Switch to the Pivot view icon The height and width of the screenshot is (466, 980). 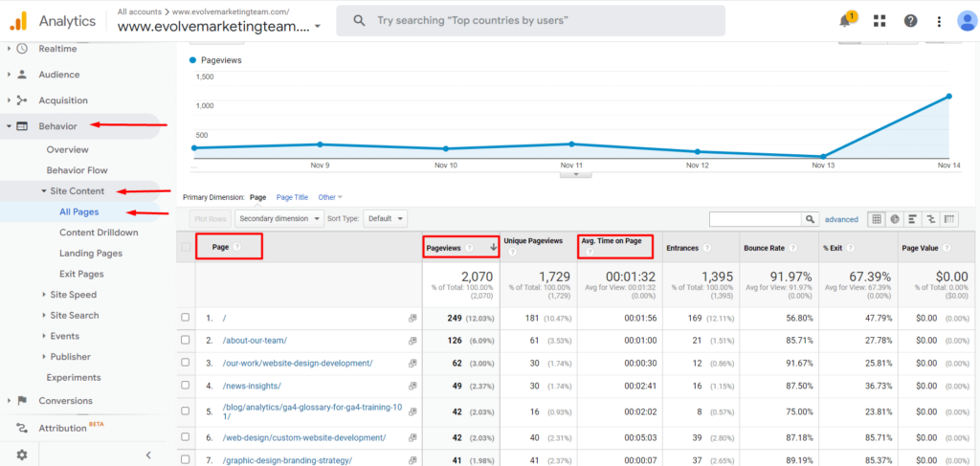tap(950, 219)
